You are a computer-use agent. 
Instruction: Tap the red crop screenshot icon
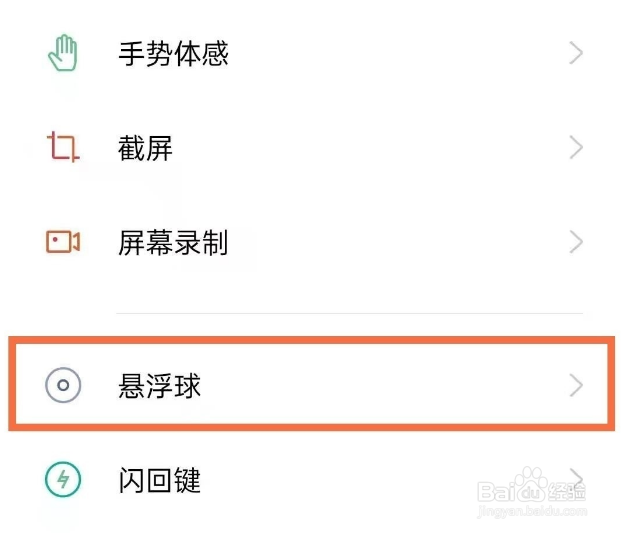(x=63, y=147)
